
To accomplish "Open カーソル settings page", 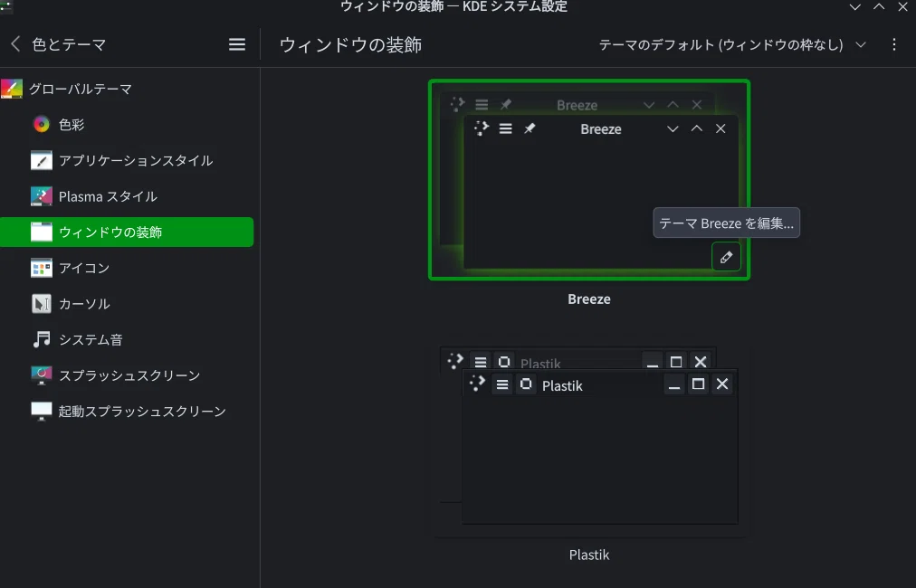I will 127,304.
